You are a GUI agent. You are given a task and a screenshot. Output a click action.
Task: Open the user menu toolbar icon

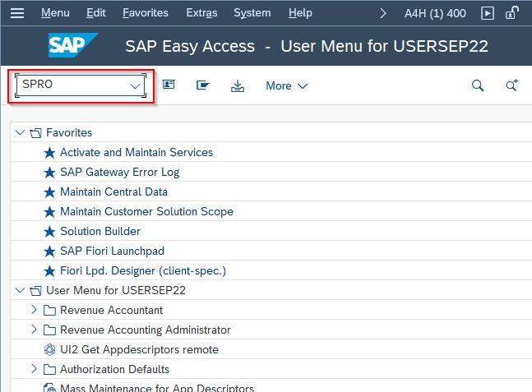pyautogui.click(x=169, y=85)
